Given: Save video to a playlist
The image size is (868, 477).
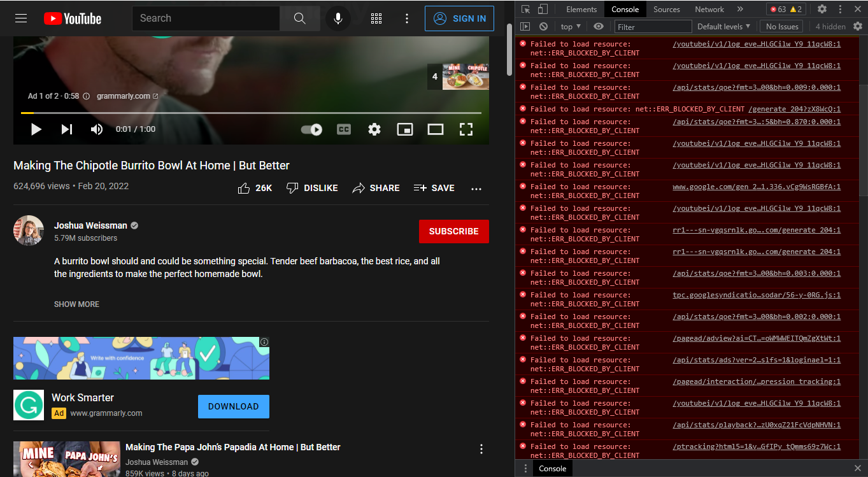Looking at the screenshot, I should [434, 188].
